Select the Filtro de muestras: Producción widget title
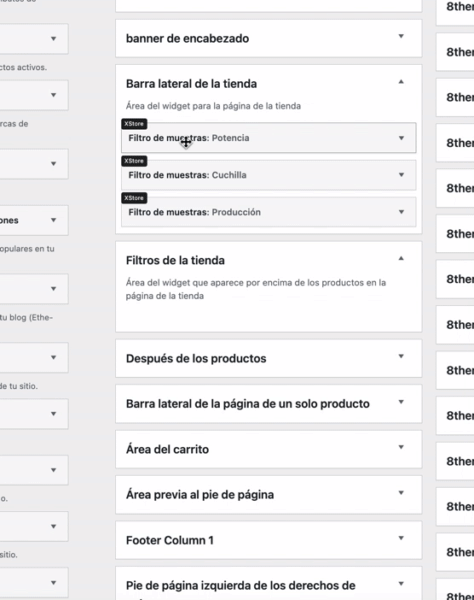474x600 pixels. [194, 212]
